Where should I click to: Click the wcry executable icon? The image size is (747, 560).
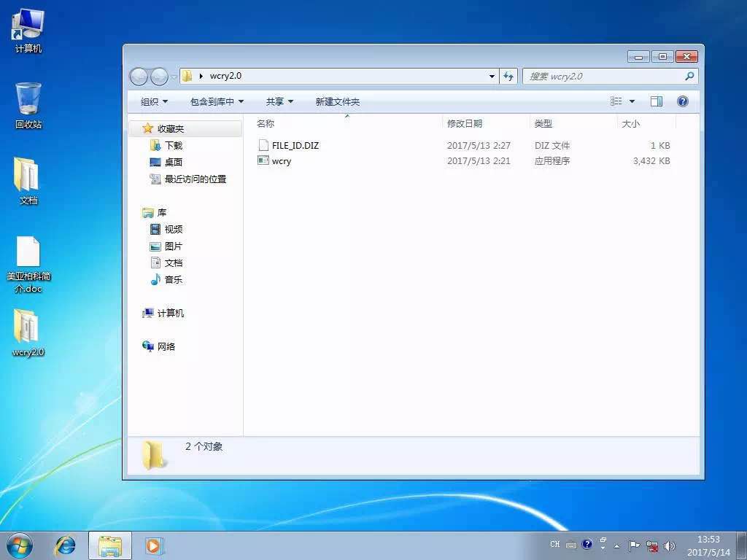click(263, 160)
